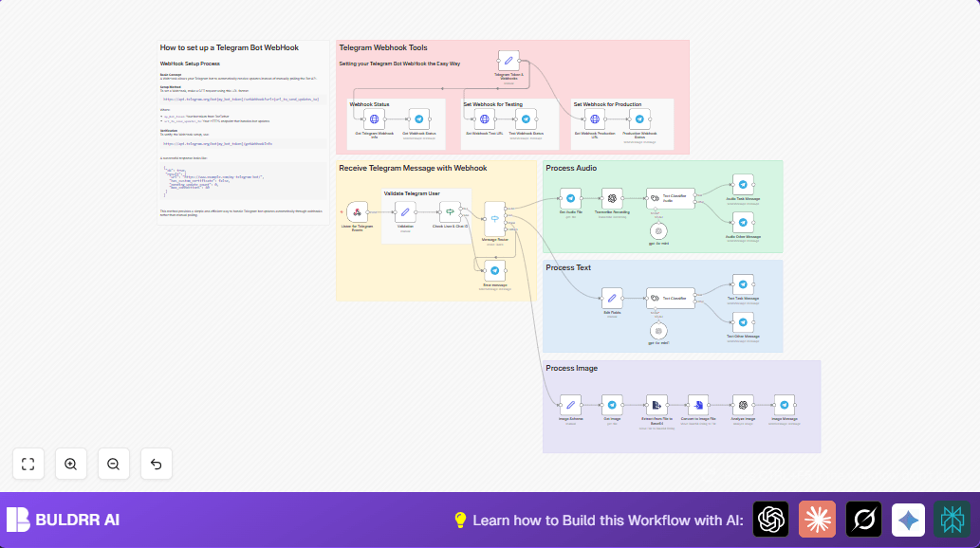Open the Claude starburst icon in the banner
This screenshot has height=548, width=980.
pyautogui.click(x=817, y=520)
